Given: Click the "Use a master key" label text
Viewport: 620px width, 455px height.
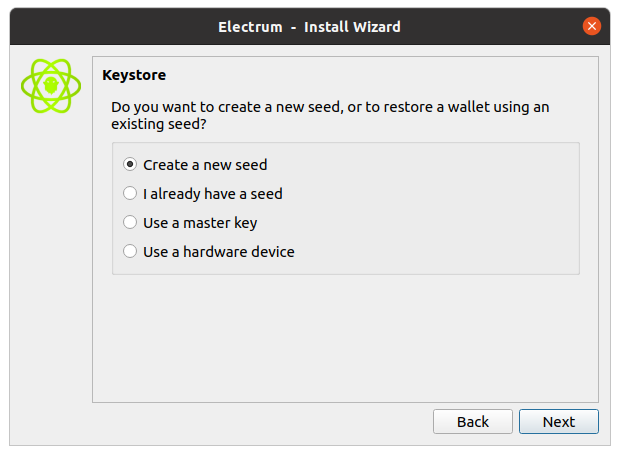Looking at the screenshot, I should click(200, 223).
